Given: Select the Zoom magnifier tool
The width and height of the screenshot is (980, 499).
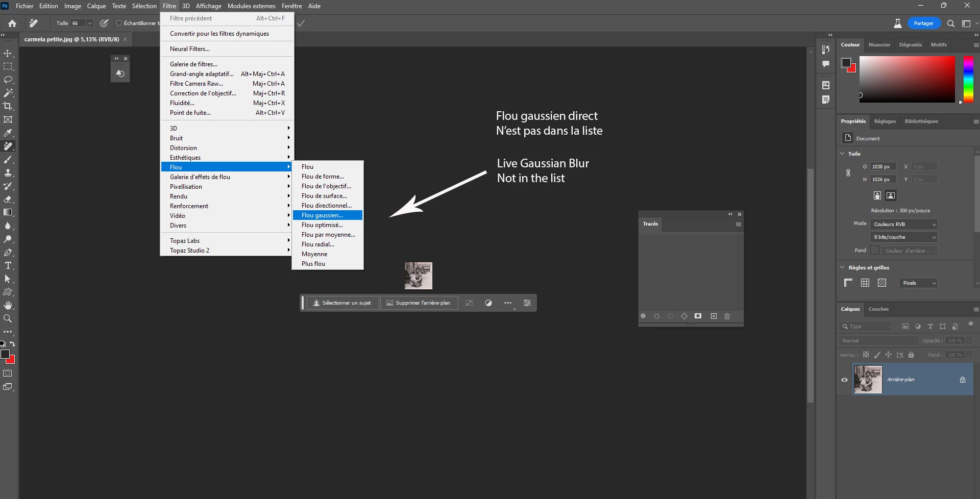Looking at the screenshot, I should point(8,318).
